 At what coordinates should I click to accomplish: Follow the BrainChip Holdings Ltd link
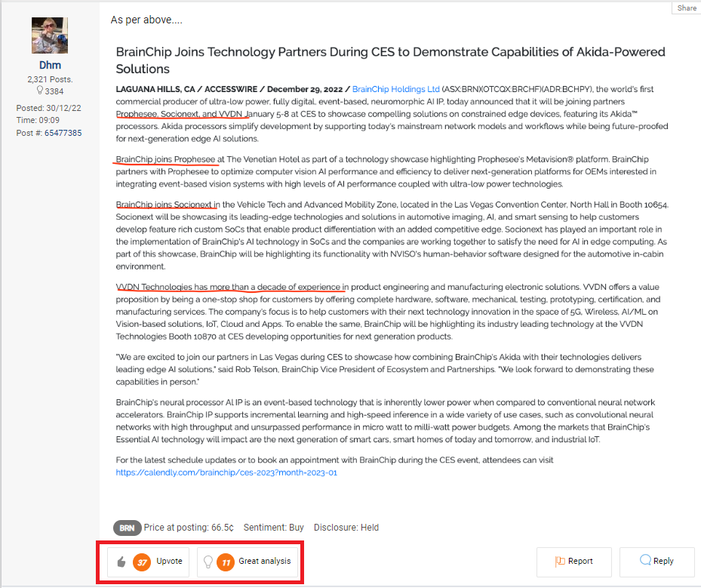[396, 89]
